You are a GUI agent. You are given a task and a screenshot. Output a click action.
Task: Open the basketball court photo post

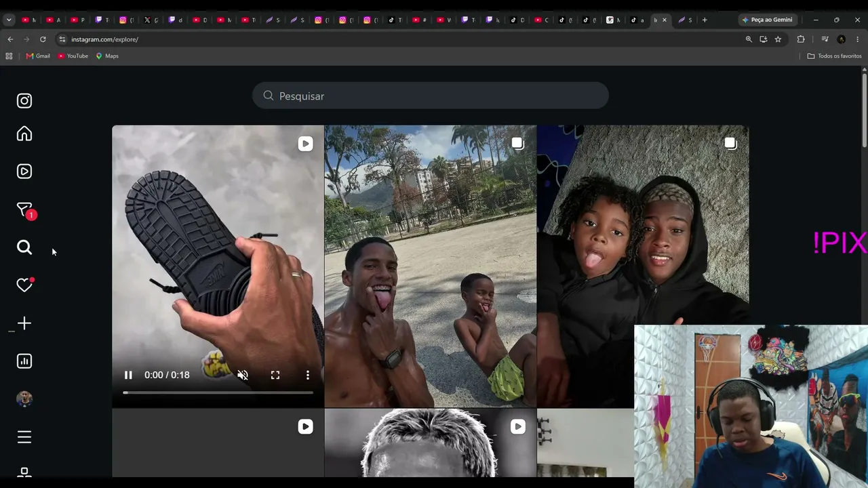(x=431, y=266)
